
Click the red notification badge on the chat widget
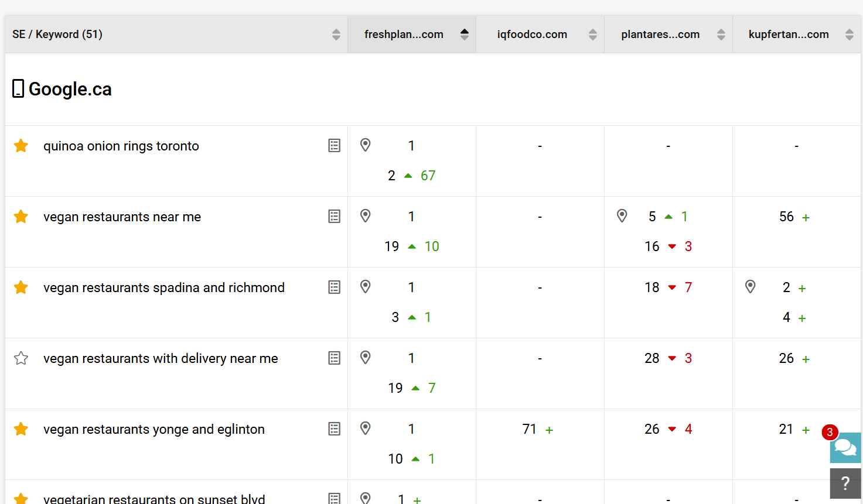(830, 432)
